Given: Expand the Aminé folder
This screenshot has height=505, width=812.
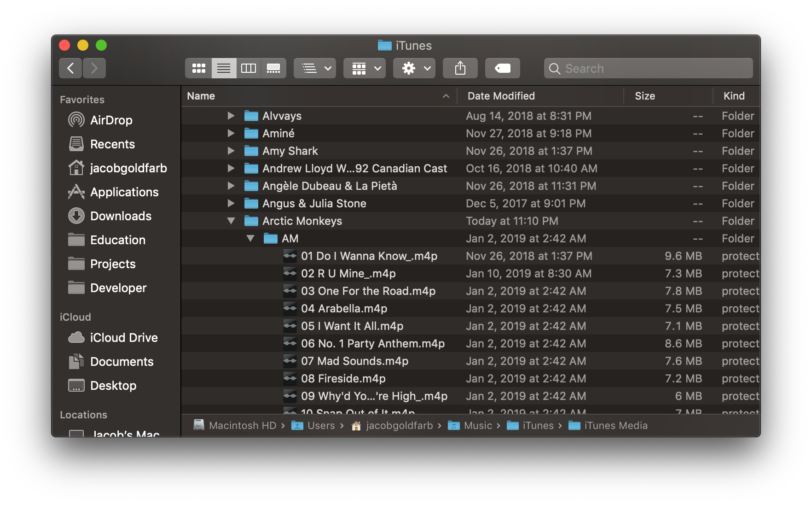Looking at the screenshot, I should pos(231,133).
